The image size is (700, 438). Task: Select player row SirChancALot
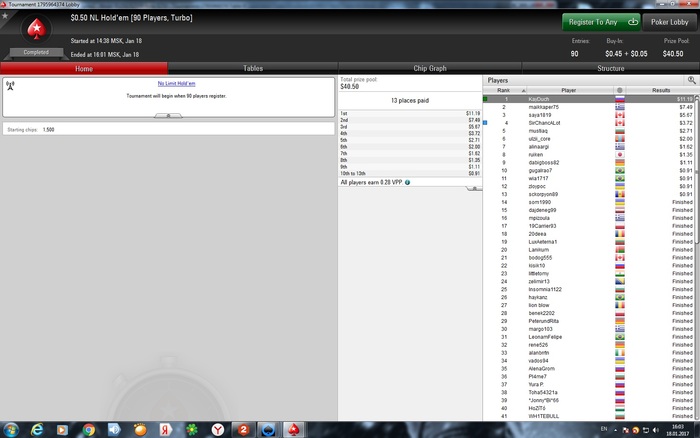588,123
